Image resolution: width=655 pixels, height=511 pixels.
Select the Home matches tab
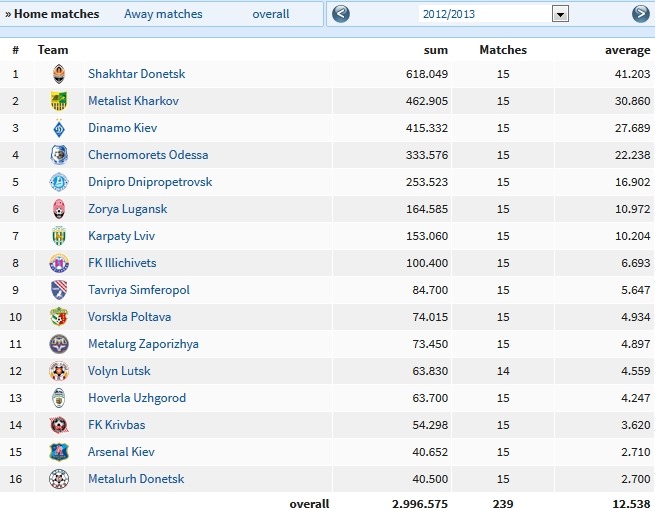point(52,14)
